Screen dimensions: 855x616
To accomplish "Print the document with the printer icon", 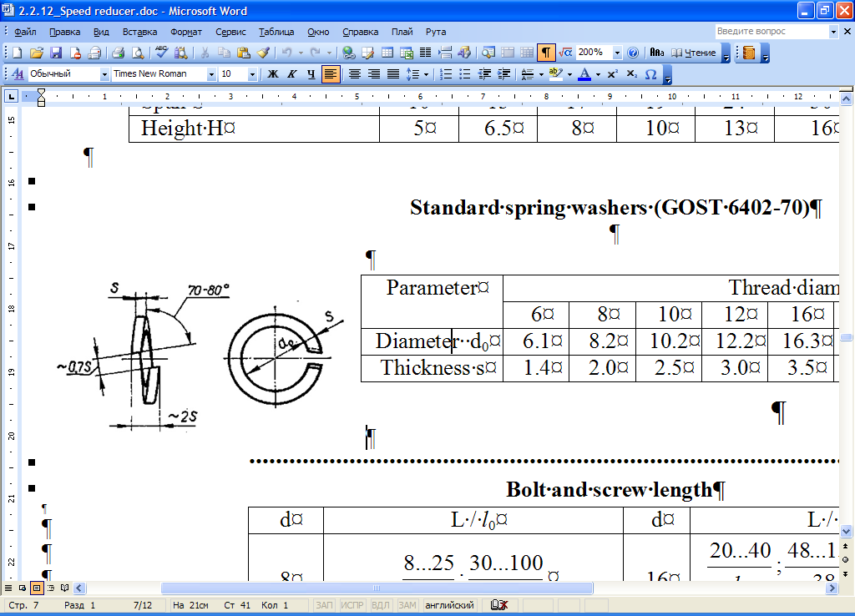I will (x=118, y=53).
